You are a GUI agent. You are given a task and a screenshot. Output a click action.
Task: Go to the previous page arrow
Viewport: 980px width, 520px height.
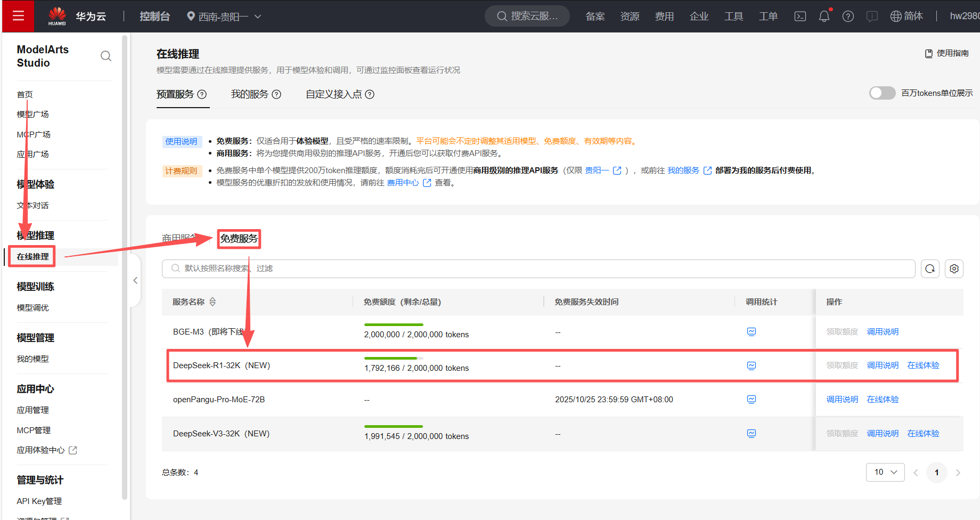[x=916, y=473]
